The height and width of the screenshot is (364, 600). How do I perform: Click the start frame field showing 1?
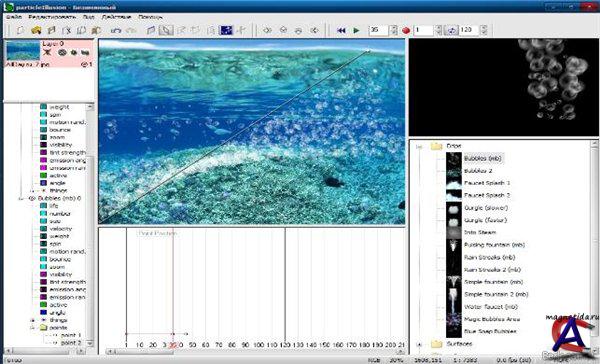[424, 30]
